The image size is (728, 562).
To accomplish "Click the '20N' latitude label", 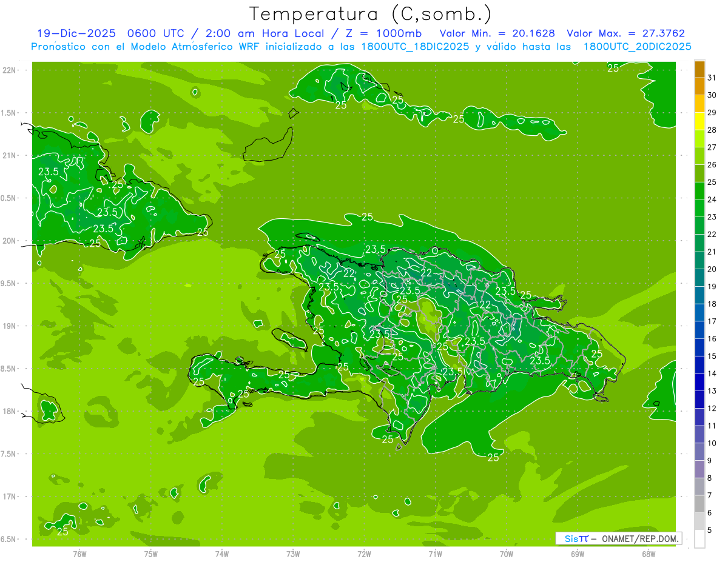I will [10, 241].
